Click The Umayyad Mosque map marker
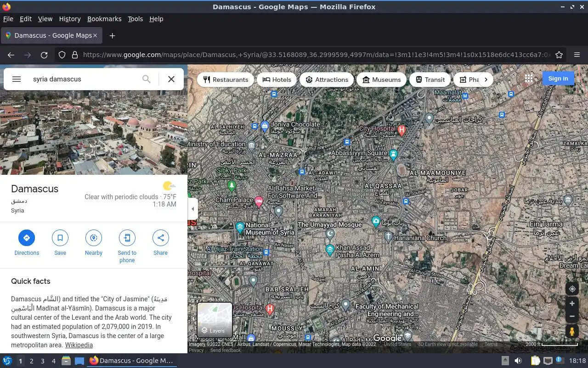The width and height of the screenshot is (588, 368). coord(330,234)
